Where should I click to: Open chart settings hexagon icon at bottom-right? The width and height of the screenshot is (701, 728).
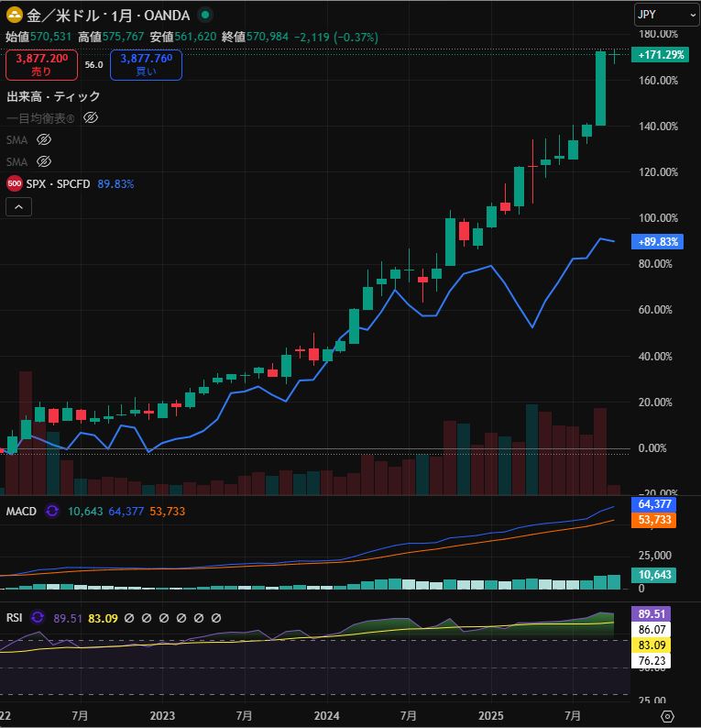[667, 715]
